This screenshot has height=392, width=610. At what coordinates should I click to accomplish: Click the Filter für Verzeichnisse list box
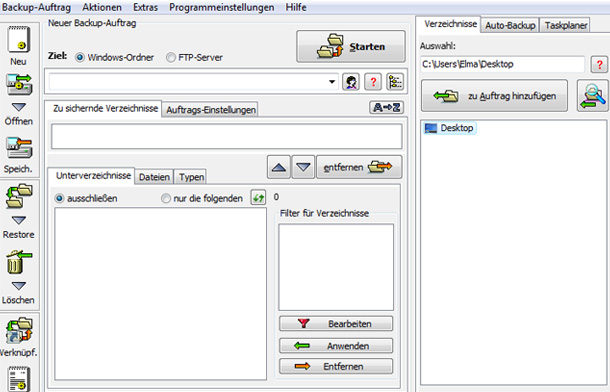pos(336,267)
